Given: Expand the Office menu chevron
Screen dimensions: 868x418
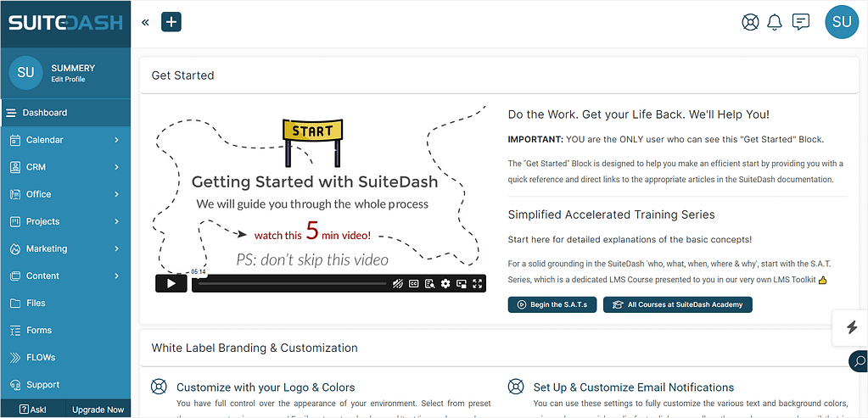Looking at the screenshot, I should (117, 194).
